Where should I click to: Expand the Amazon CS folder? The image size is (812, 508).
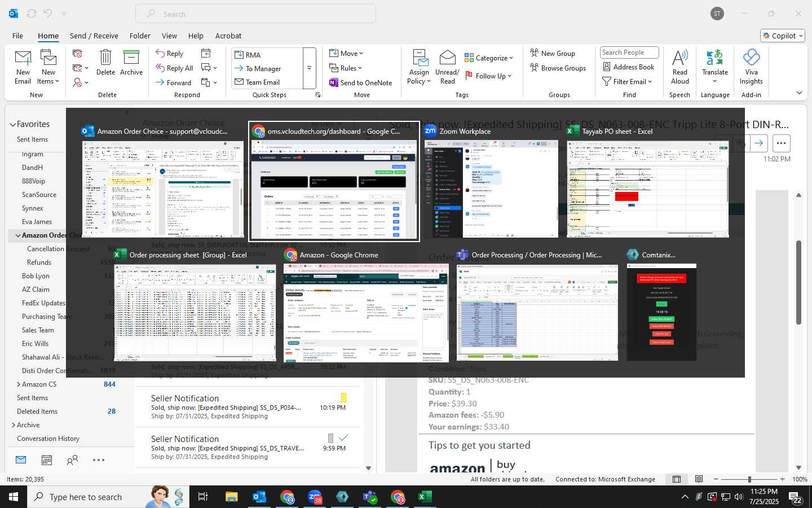(x=19, y=384)
